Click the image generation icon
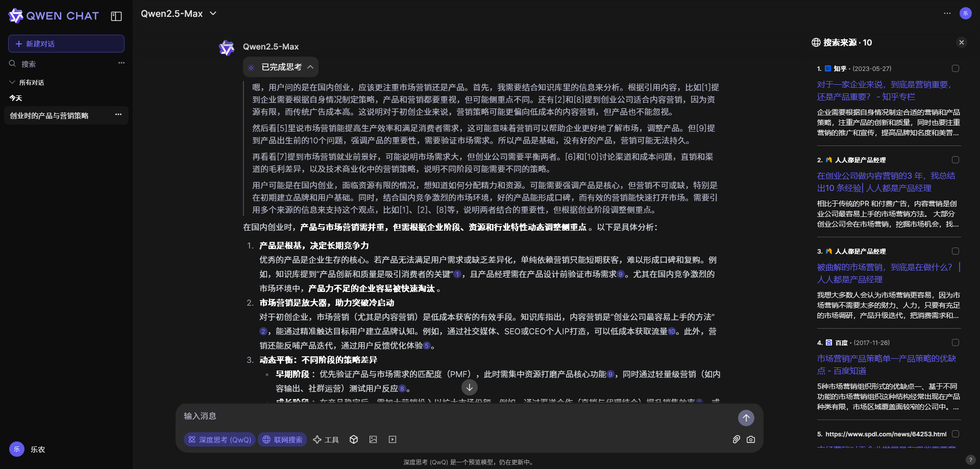 coord(373,439)
